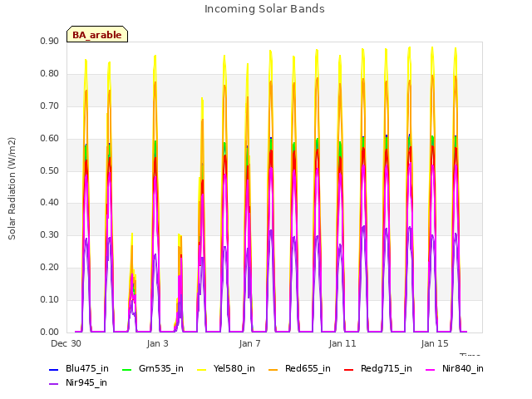Click the Incoming Solar Bands chart title
Screen dimensions: 532x399
pos(264,9)
